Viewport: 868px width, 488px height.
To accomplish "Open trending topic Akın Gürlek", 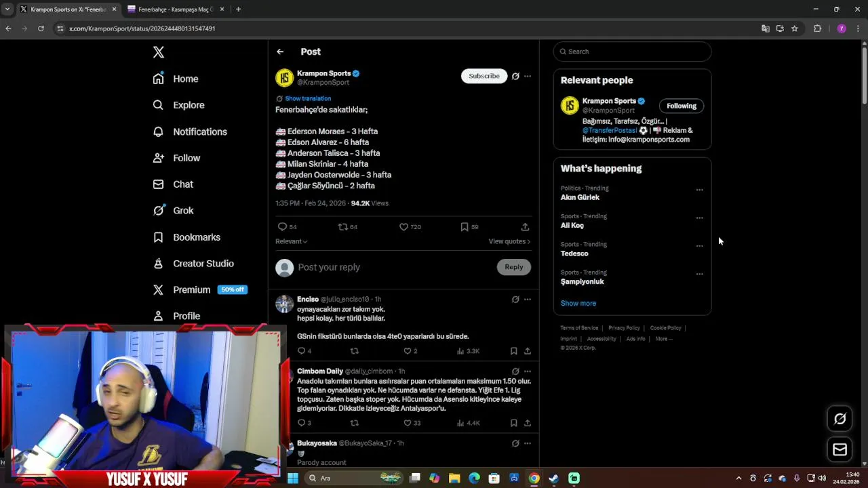I will (x=580, y=197).
